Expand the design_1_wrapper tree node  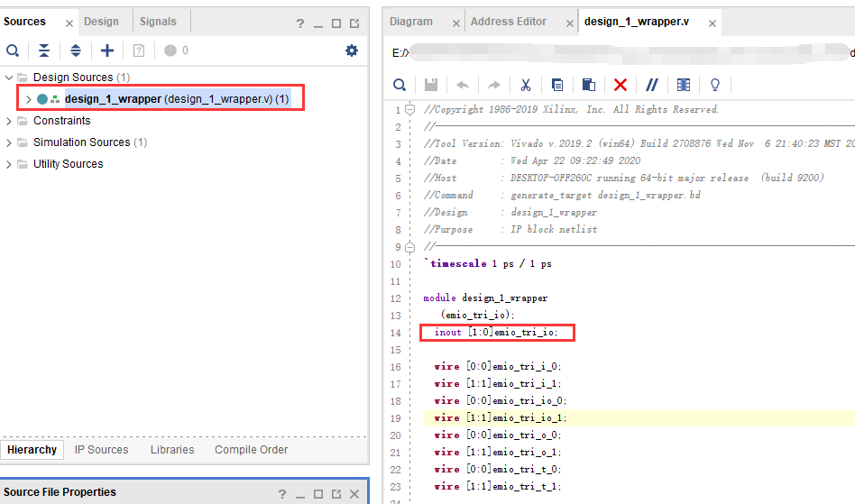[x=28, y=99]
